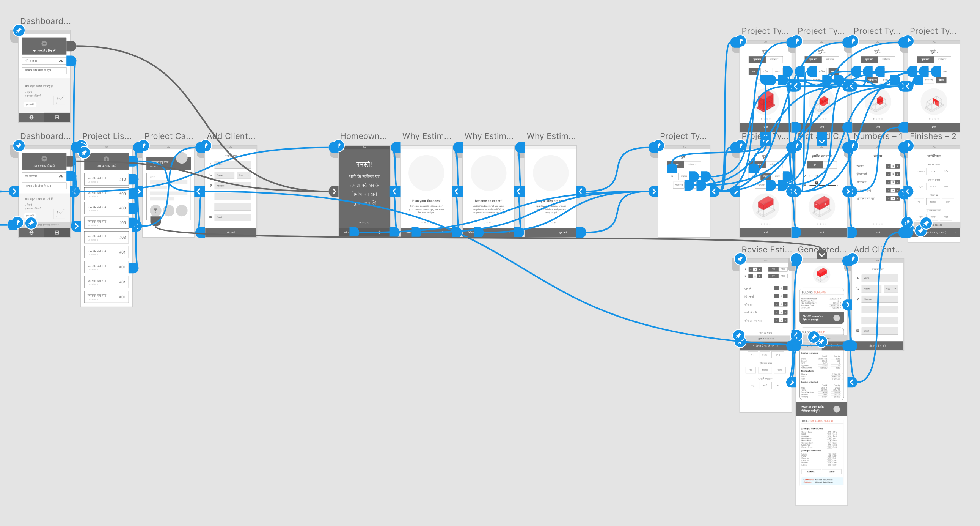Click dark down chevron above Generated artboard
This screenshot has height=526, width=980.
[821, 255]
